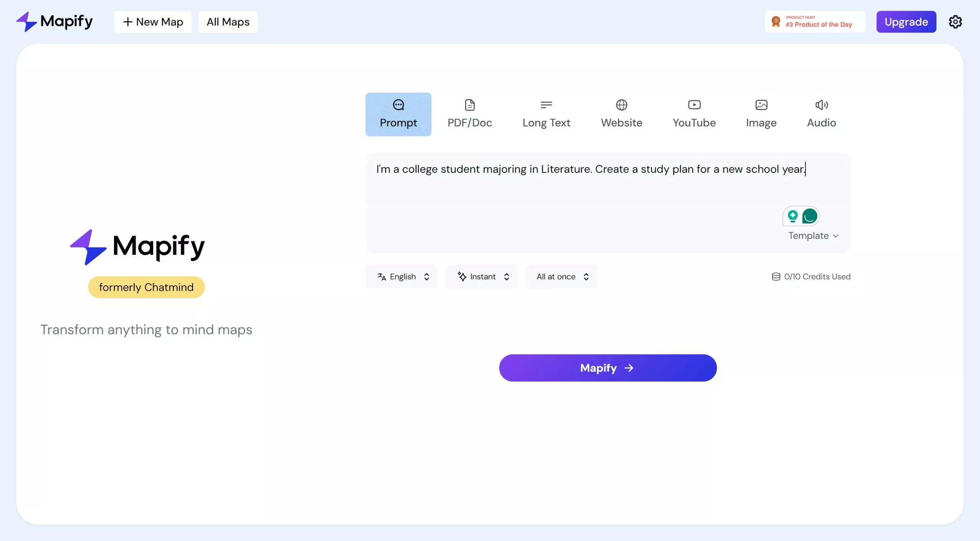The image size is (980, 541).
Task: Switch to PDF/Doc input mode
Action: tap(469, 114)
